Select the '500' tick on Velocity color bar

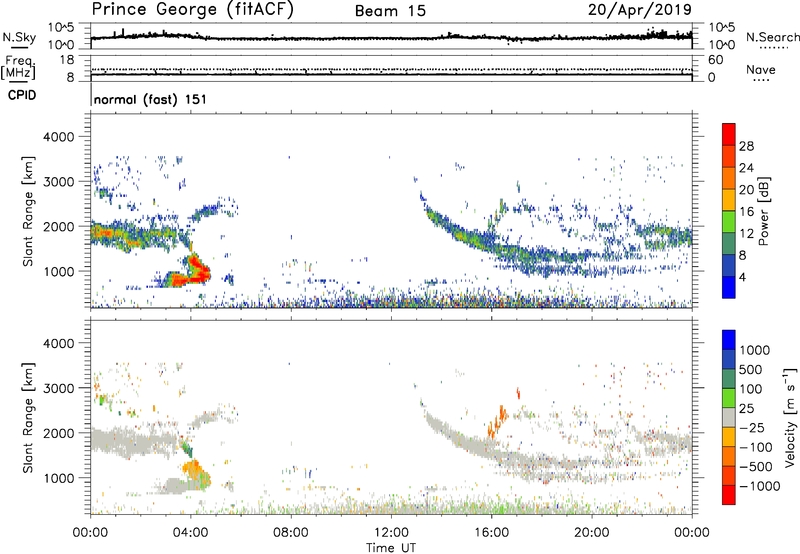pos(751,370)
